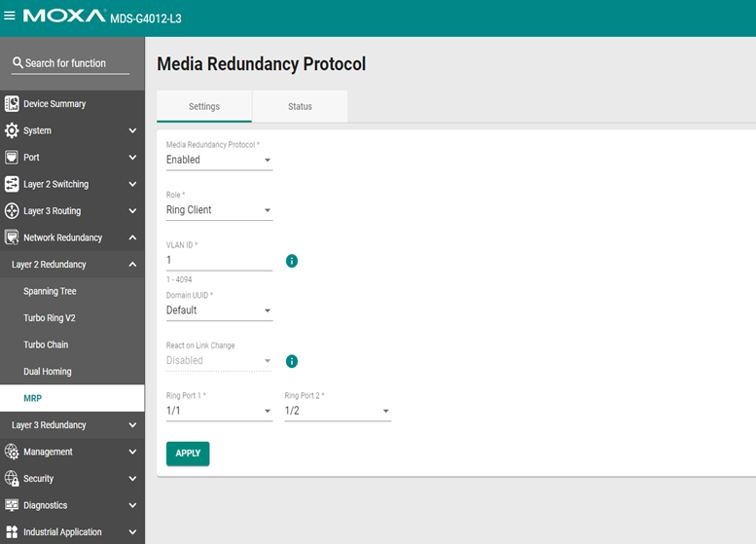Screen dimensions: 756x544
Task: Open the Ring Port 1 dropdown
Action: pyautogui.click(x=219, y=411)
